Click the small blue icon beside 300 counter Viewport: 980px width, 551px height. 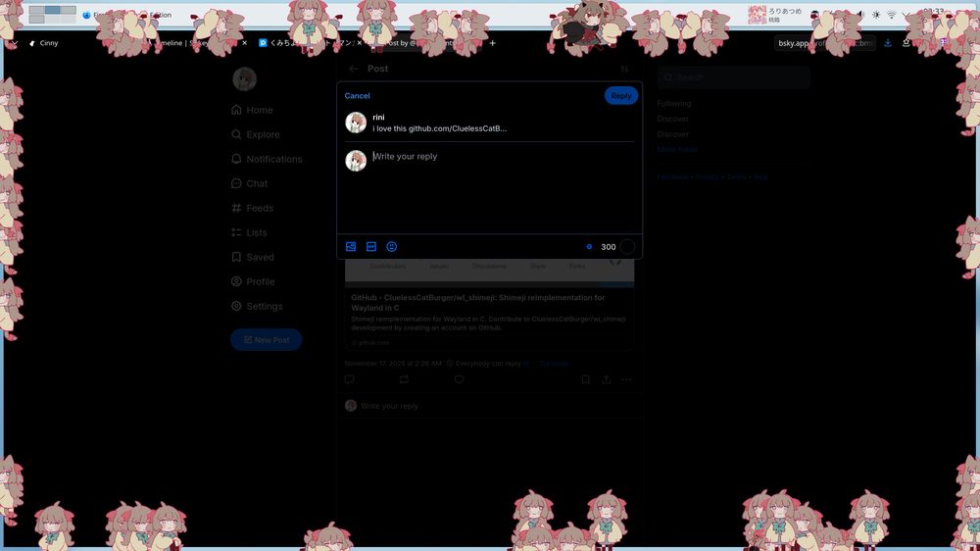pos(589,246)
